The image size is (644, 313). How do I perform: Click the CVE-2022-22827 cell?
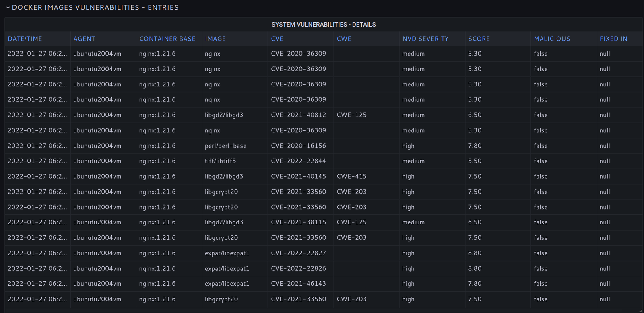point(298,253)
